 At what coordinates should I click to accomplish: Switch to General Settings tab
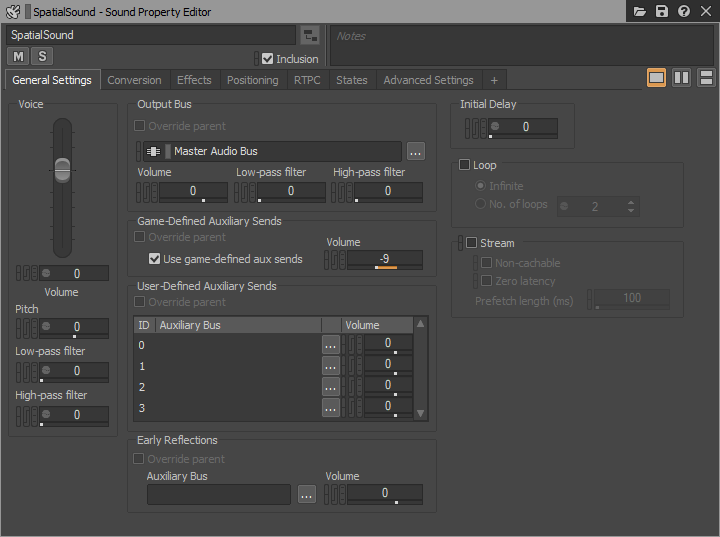click(52, 80)
